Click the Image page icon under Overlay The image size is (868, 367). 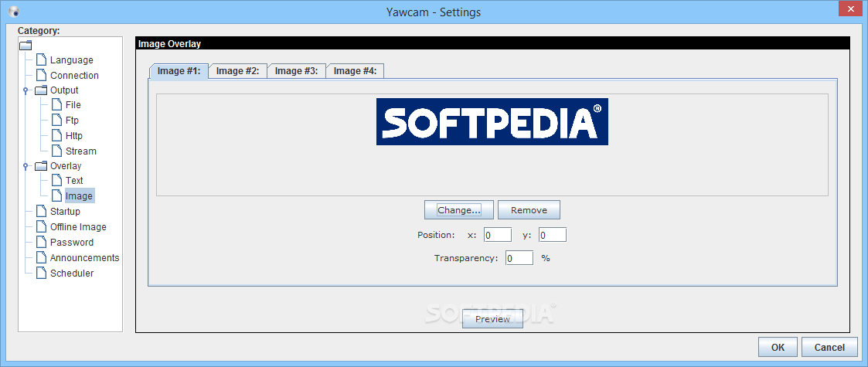point(56,196)
